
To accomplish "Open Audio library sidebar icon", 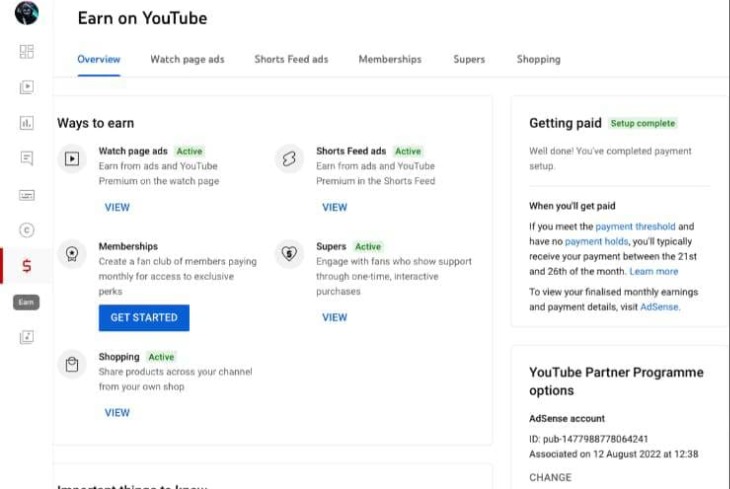I will [27, 337].
